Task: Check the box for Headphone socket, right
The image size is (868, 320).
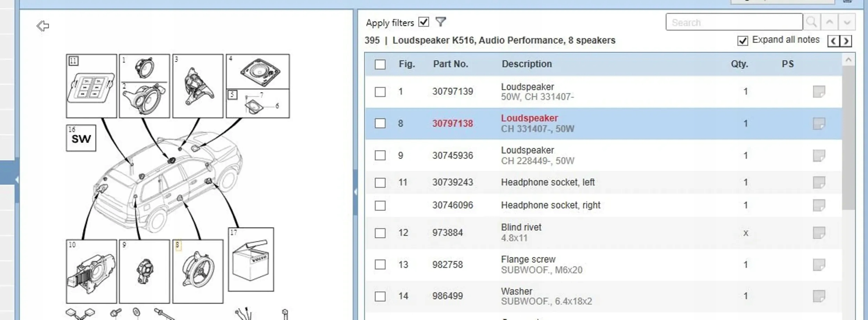Action: click(x=380, y=205)
